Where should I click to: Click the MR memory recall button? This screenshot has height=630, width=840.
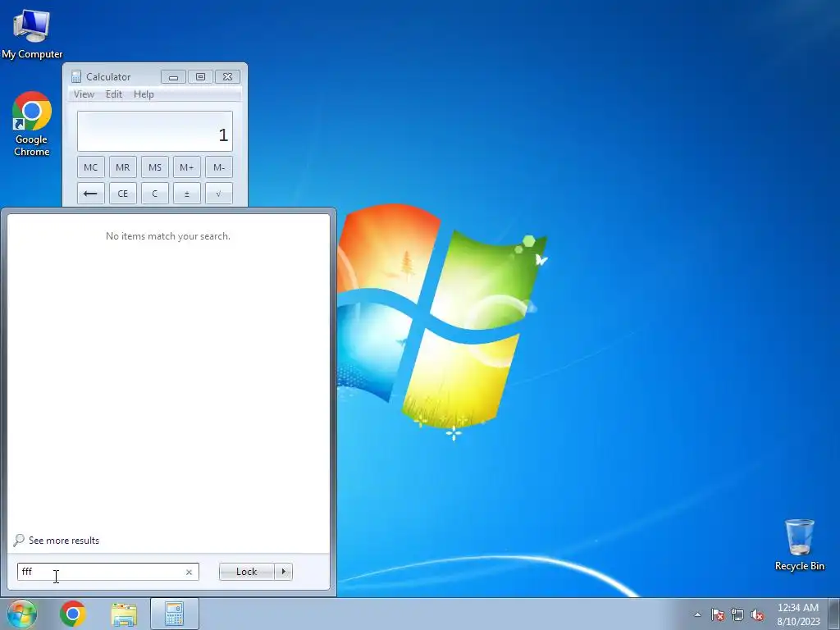click(123, 167)
